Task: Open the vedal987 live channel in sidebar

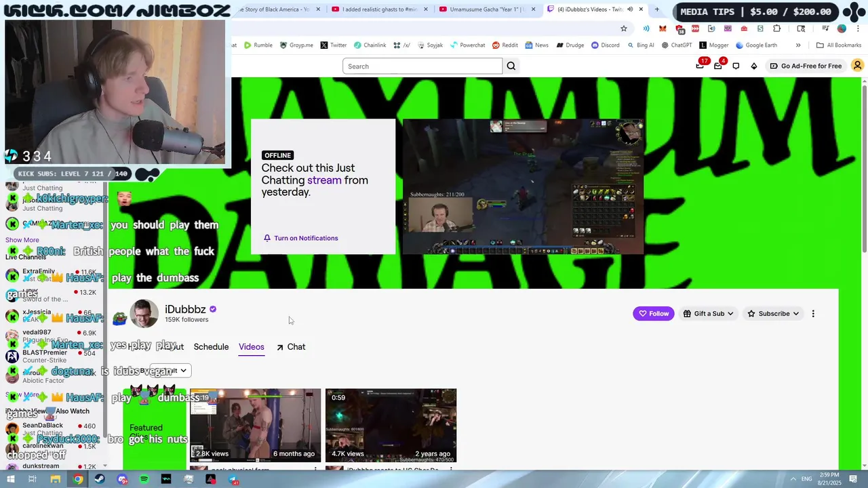Action: (x=53, y=336)
